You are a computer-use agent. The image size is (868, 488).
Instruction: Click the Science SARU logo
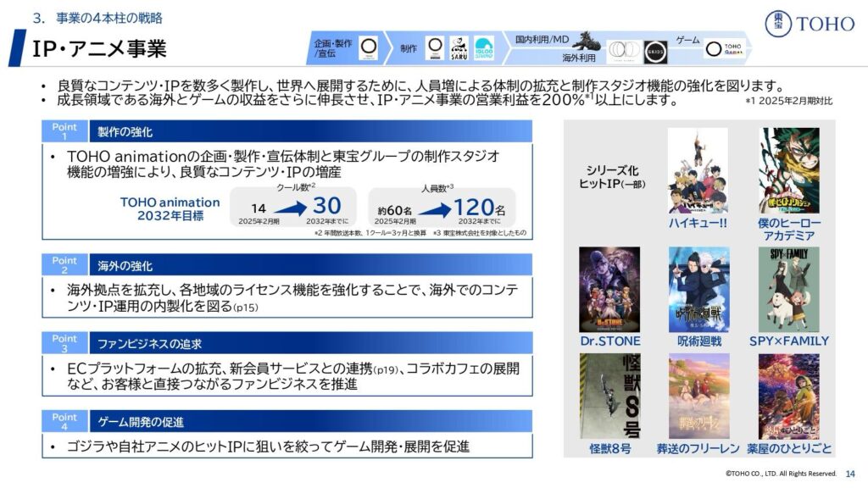click(x=459, y=48)
